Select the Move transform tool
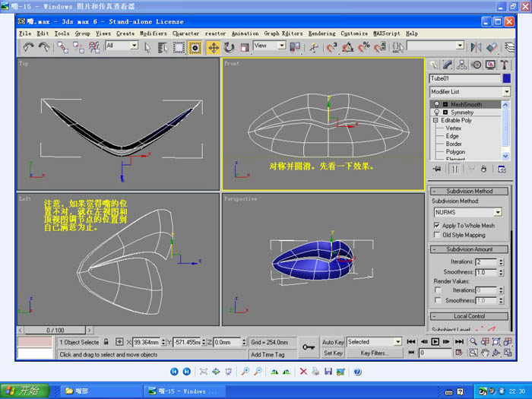This screenshot has height=399, width=532. click(x=215, y=47)
